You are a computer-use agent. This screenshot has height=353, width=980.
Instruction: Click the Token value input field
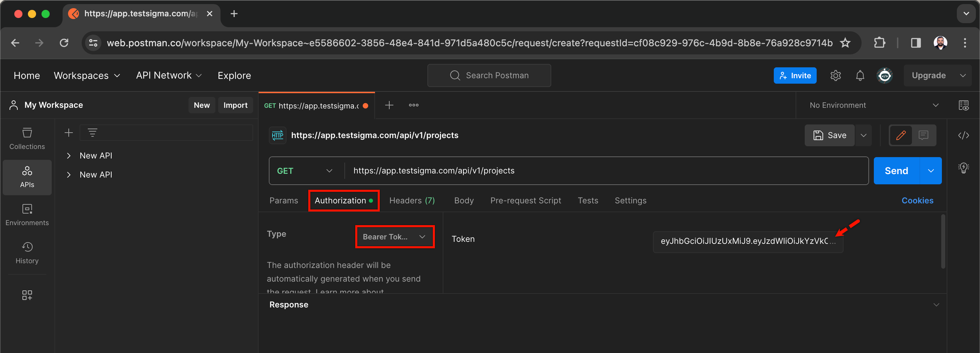(748, 241)
